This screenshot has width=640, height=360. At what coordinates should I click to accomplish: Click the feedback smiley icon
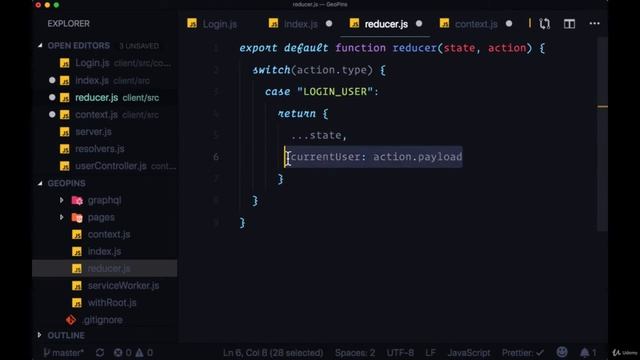[562, 352]
